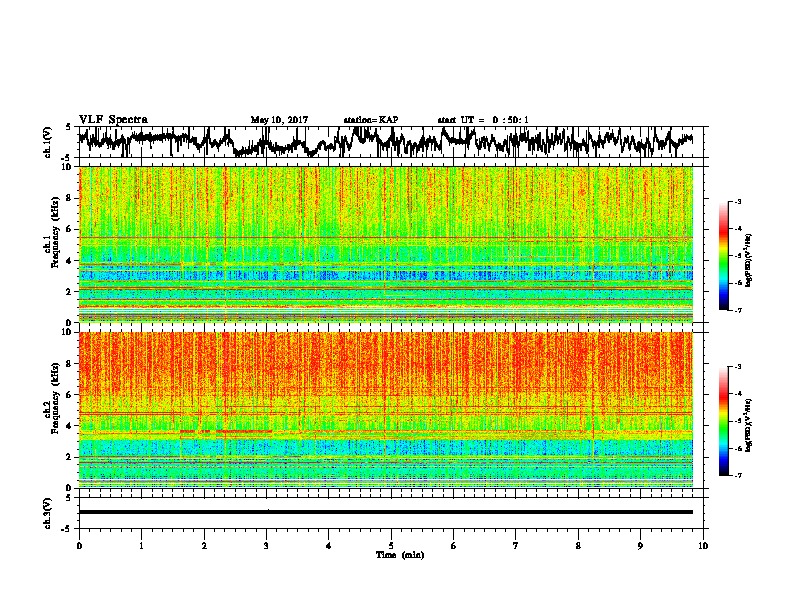Click inside the ch.1 spectrogram panel
The image size is (792, 612).
[385, 244]
